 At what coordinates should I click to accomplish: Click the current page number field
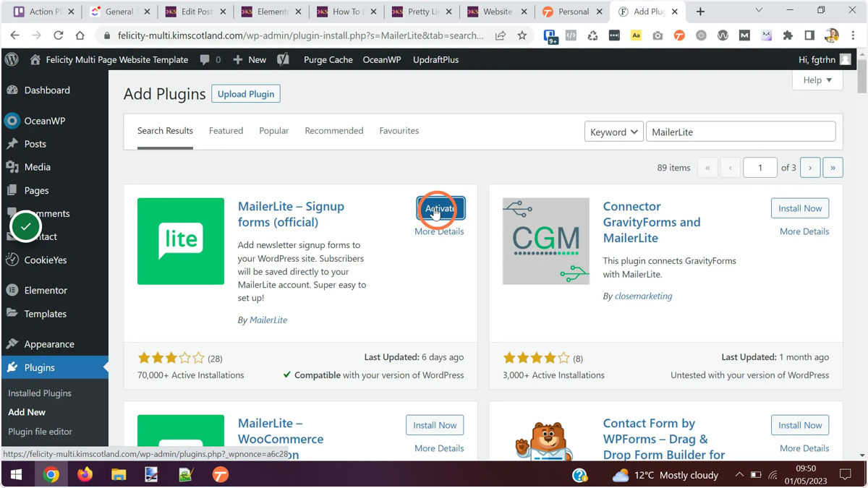[760, 168]
